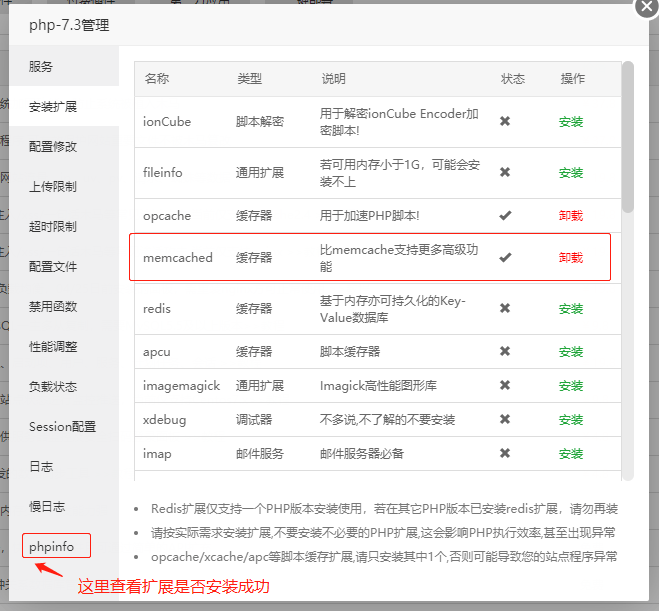Click the 说明 column header
Viewport: 659px width, 611px height.
point(333,79)
